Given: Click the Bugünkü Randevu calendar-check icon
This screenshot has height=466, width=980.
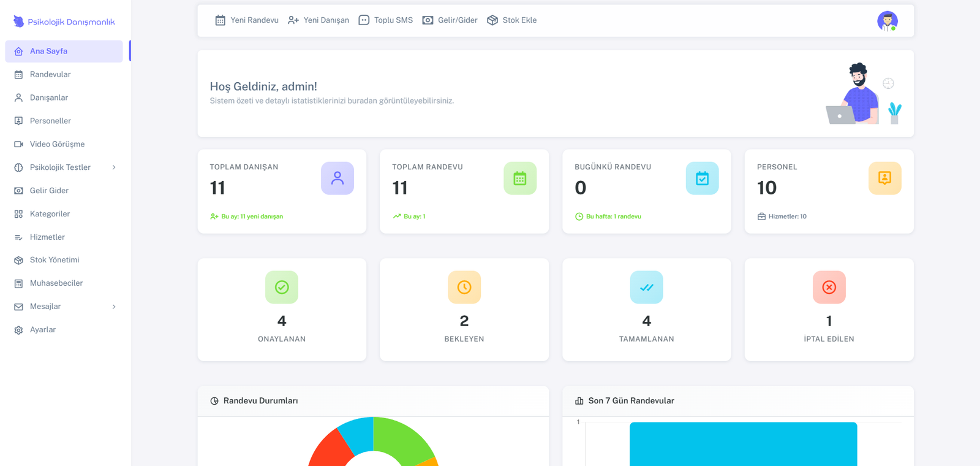Looking at the screenshot, I should (702, 178).
